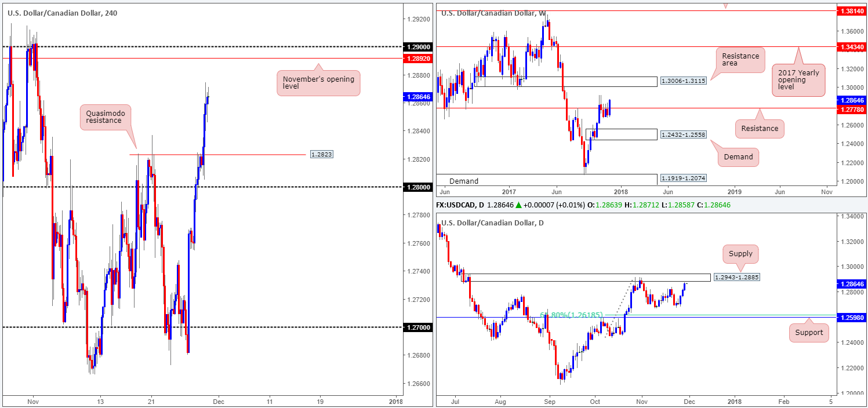Click the 61.80% Fibonacci level label
The height and width of the screenshot is (408, 868).
click(572, 315)
